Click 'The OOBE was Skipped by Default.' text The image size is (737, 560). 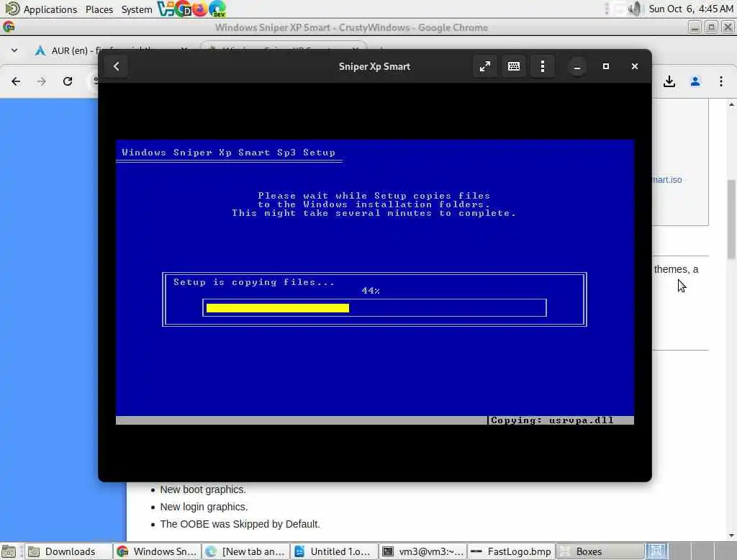240,524
